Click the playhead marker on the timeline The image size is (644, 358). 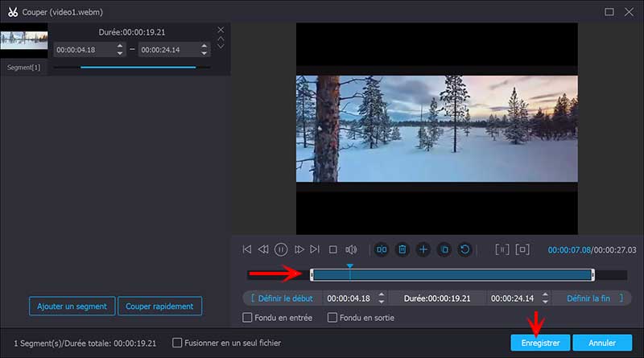click(x=349, y=265)
